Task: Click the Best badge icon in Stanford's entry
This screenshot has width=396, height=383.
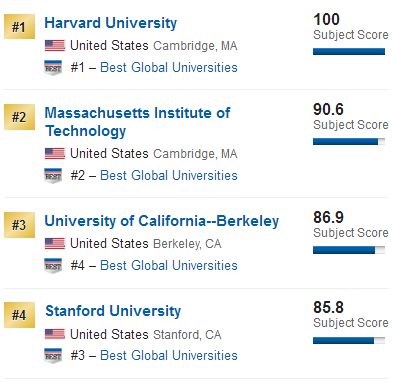Action: [53, 356]
